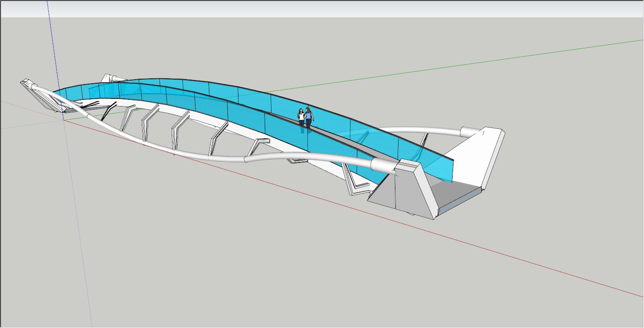The image size is (644, 328).
Task: Select the woman in the white shirt
Action: (x=301, y=118)
